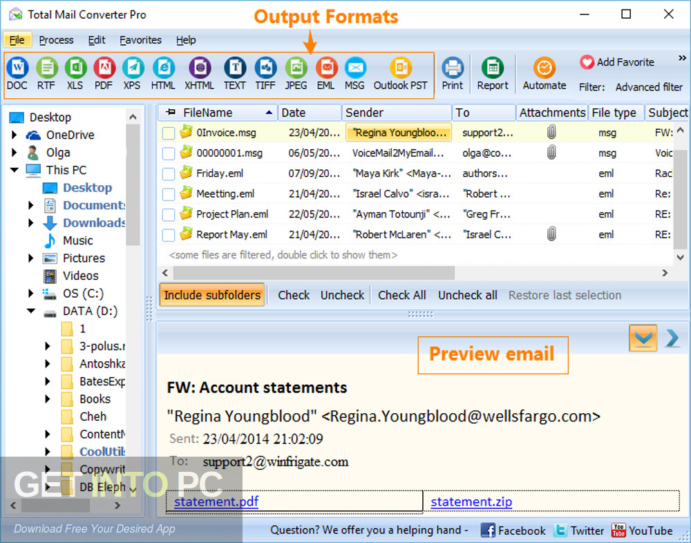The height and width of the screenshot is (543, 691).
Task: Open the Help menu
Action: pyautogui.click(x=186, y=40)
